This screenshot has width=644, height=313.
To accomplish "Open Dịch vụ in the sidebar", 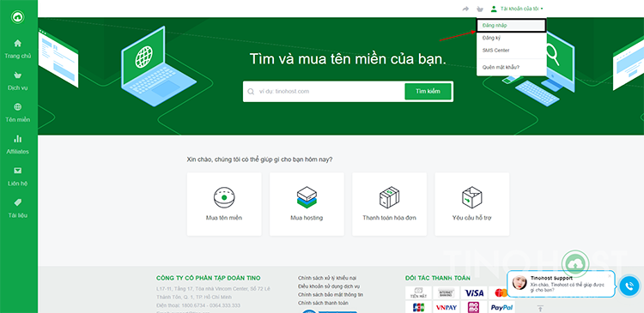I will [x=18, y=81].
